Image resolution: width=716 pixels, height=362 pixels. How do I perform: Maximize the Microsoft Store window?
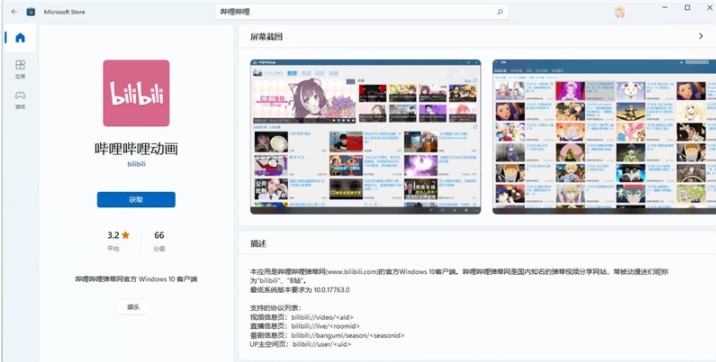tap(687, 8)
